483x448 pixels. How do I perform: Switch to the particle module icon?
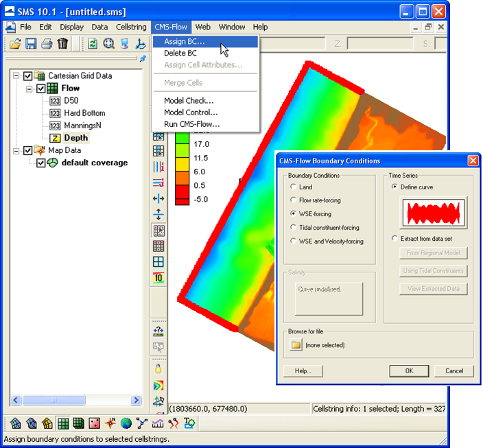pyautogui.click(x=174, y=424)
